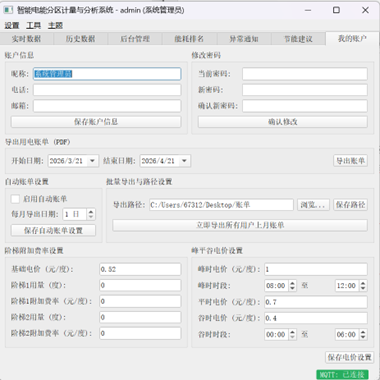Open the 设置 menu
Screen dimensions: 380x380
tap(12, 25)
